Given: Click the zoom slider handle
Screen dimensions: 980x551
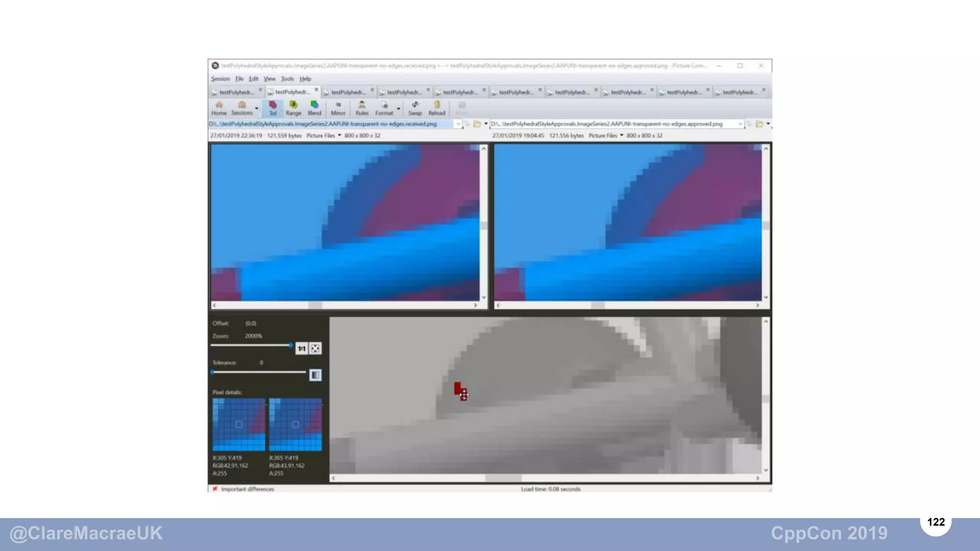Looking at the screenshot, I should pyautogui.click(x=290, y=345).
